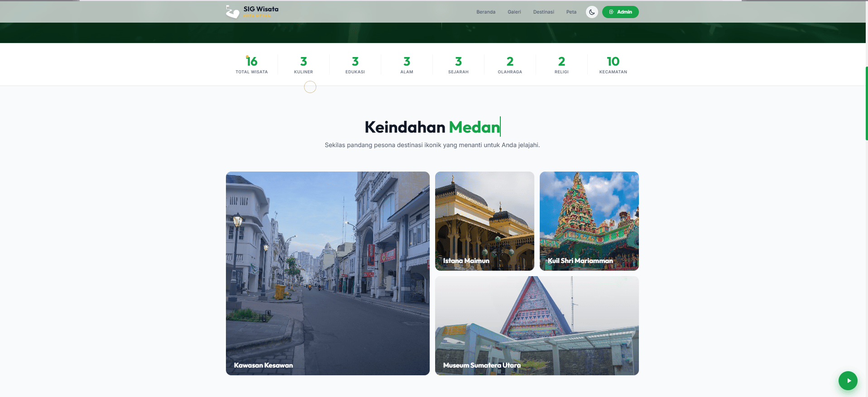Click the 2 Olahraga statistic
Image resolution: width=868 pixels, height=397 pixels.
(x=510, y=65)
